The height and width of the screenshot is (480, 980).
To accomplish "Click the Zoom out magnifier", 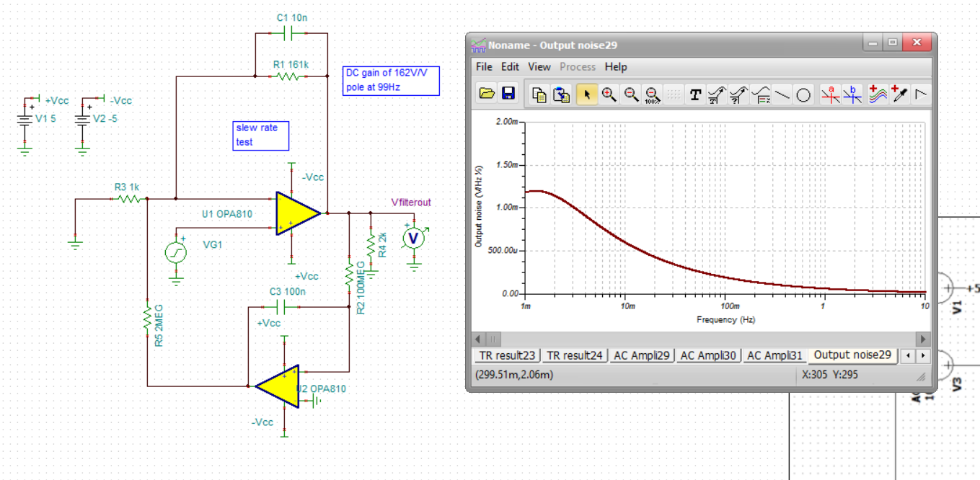I will click(631, 94).
